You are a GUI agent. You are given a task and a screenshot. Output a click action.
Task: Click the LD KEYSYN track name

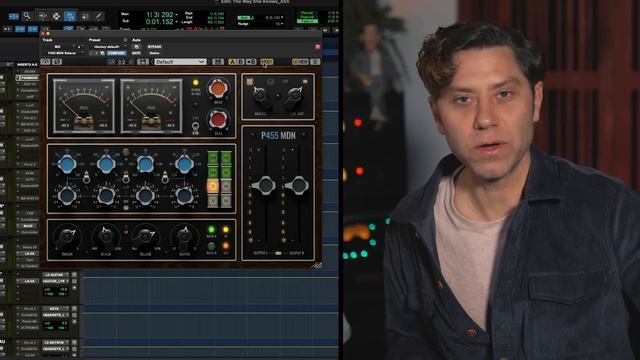click(55, 343)
